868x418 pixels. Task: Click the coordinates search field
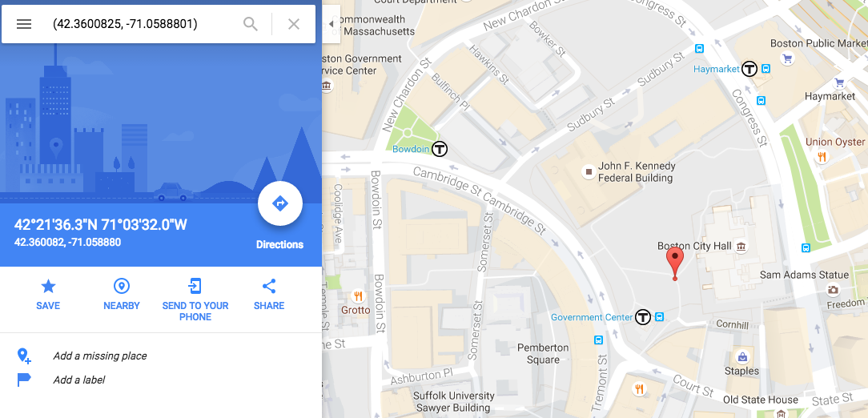[x=144, y=24]
